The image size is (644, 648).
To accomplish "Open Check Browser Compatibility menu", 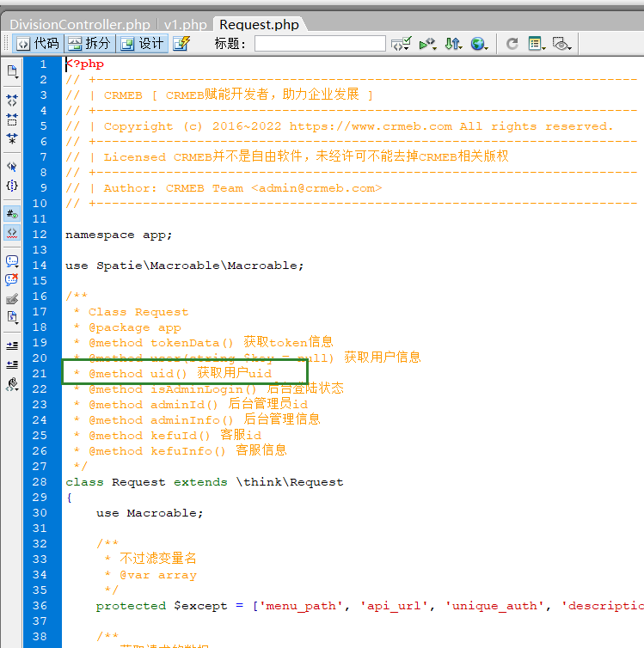I will [x=401, y=43].
